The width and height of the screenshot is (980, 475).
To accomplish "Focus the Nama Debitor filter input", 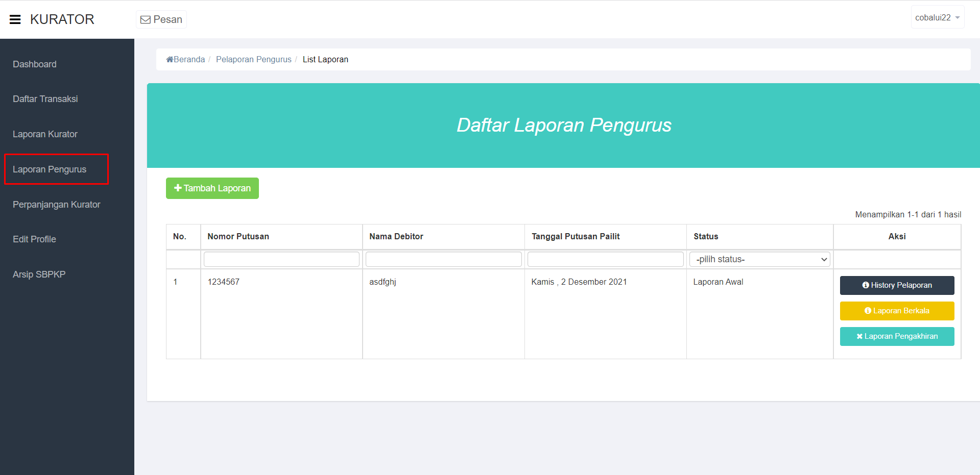I will (x=443, y=259).
